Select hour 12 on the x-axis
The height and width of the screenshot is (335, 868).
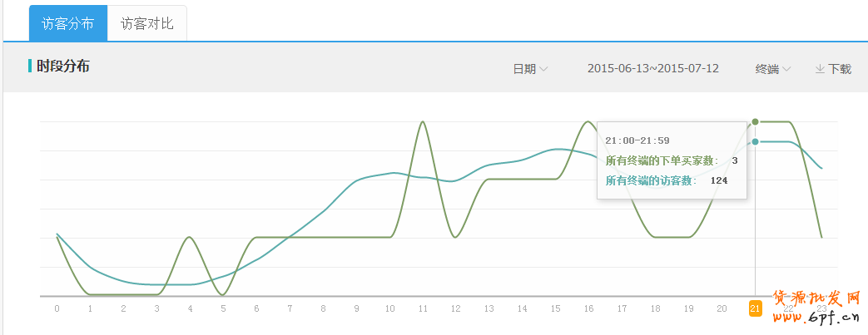tap(456, 308)
